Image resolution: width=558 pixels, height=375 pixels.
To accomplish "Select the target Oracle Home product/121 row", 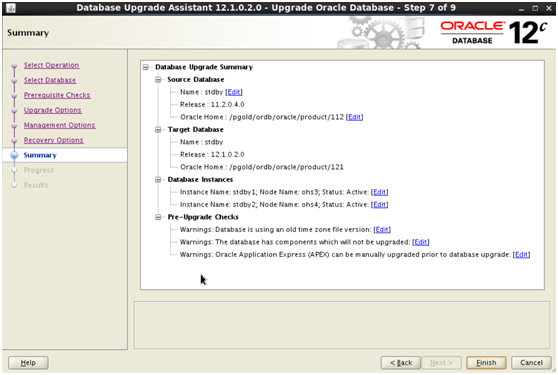I will pos(262,167).
